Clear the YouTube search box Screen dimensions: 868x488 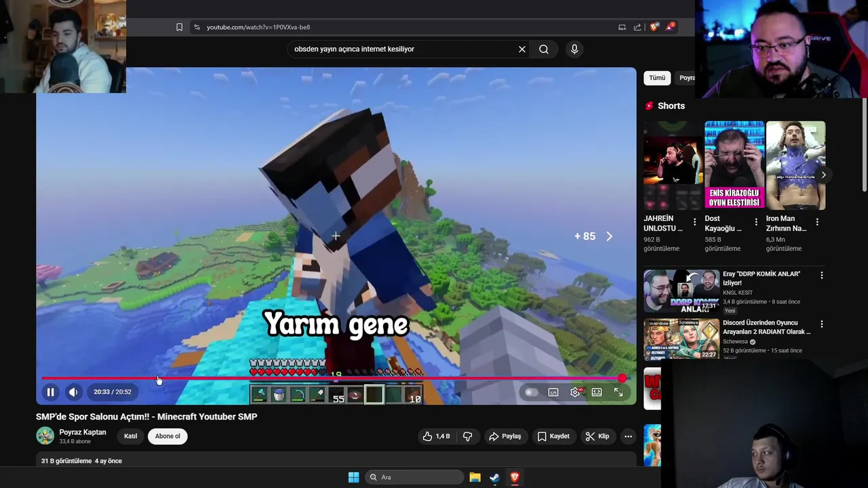(x=522, y=49)
